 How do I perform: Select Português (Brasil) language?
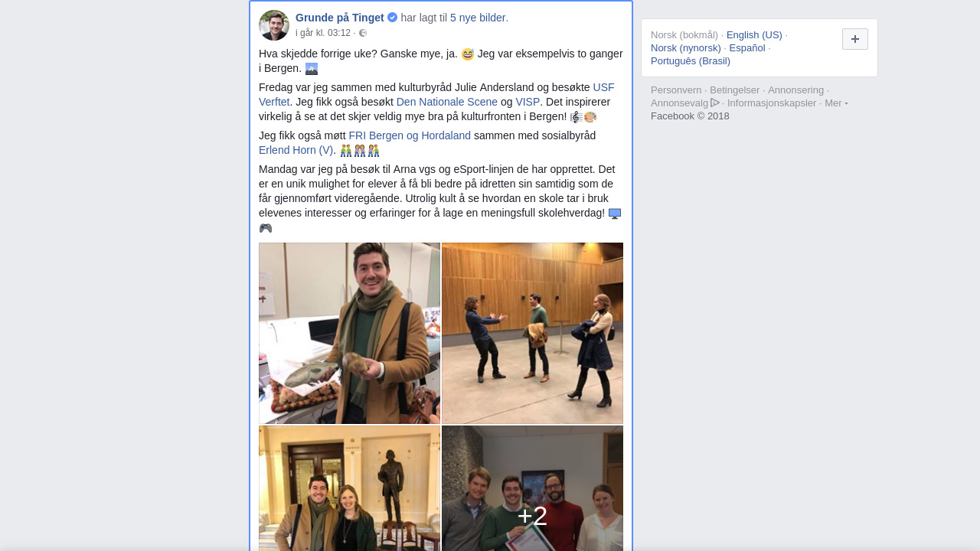[x=691, y=61]
